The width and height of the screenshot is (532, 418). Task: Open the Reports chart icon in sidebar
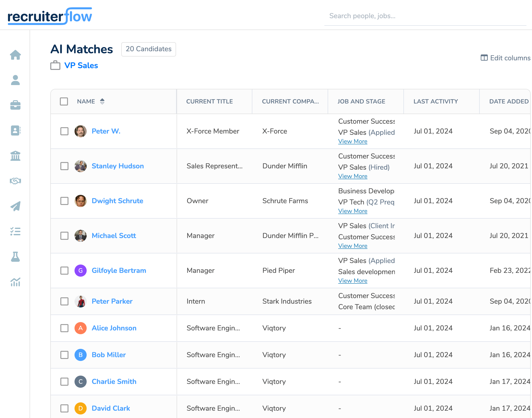15,282
